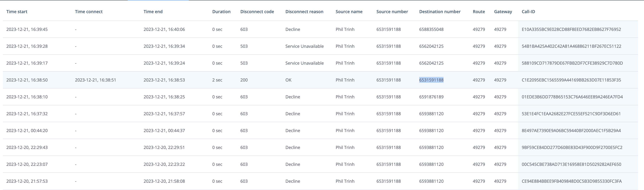Select the row with OK disconnect reason
Screen dimensions: 644x190
[288, 80]
